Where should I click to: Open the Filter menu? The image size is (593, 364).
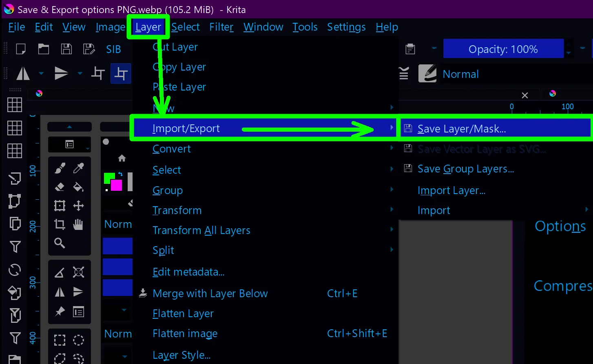click(x=221, y=27)
